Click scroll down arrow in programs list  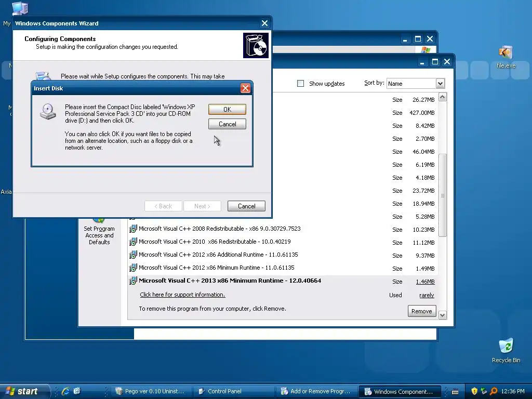click(x=443, y=315)
